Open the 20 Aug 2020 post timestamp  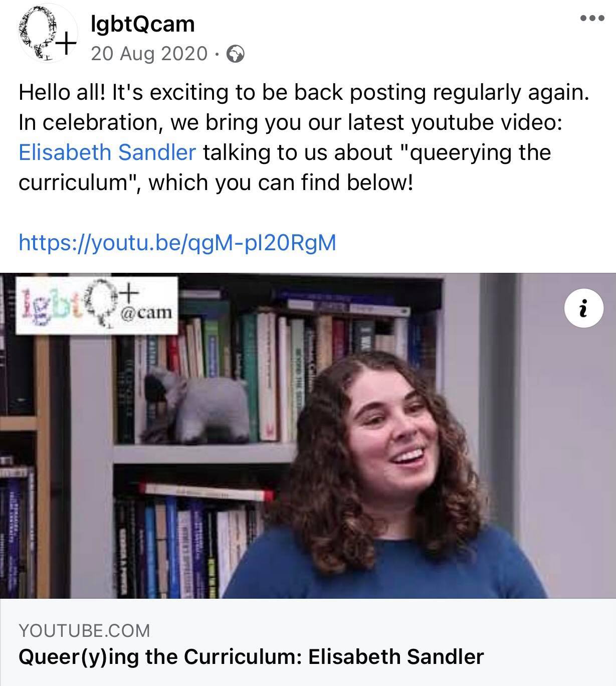tap(149, 53)
